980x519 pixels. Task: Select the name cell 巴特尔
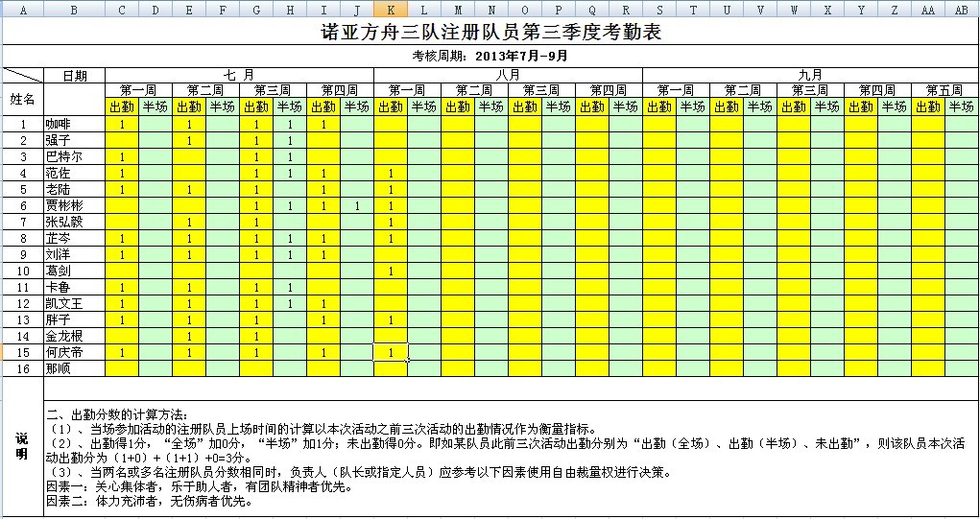(x=74, y=156)
